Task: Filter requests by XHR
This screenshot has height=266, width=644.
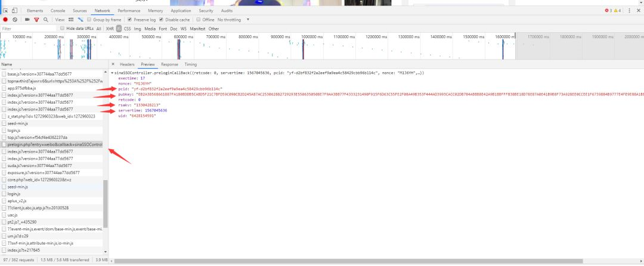Action: pyautogui.click(x=110, y=29)
